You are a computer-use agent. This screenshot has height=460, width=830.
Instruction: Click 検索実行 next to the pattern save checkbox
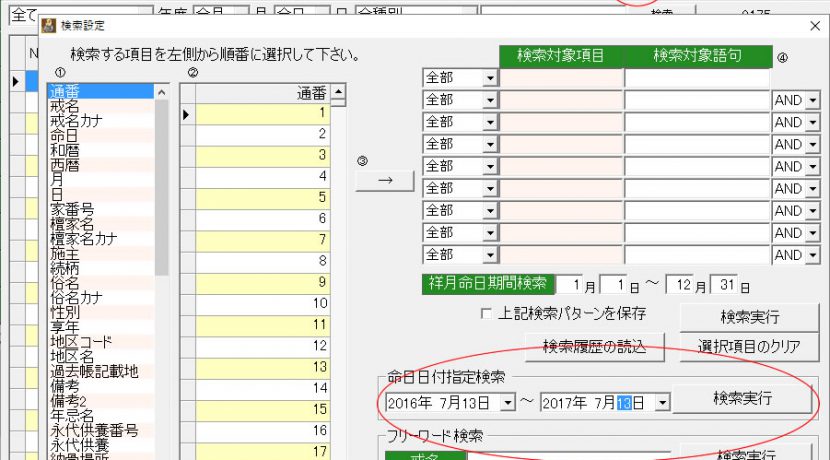(x=749, y=317)
